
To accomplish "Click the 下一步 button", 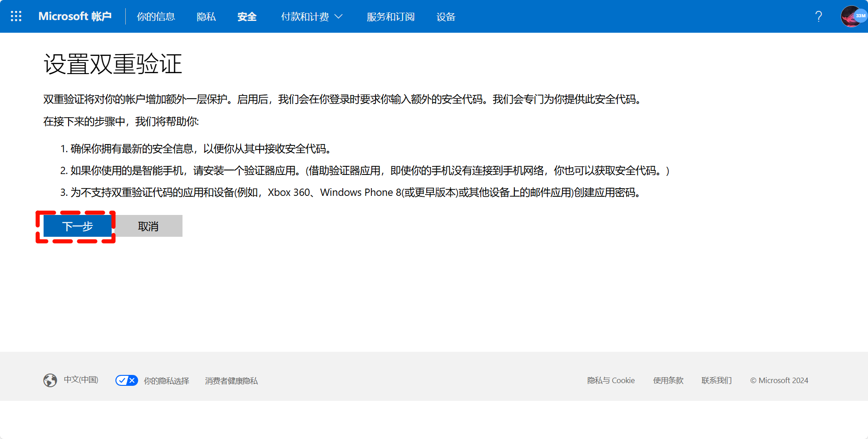I will coord(78,226).
